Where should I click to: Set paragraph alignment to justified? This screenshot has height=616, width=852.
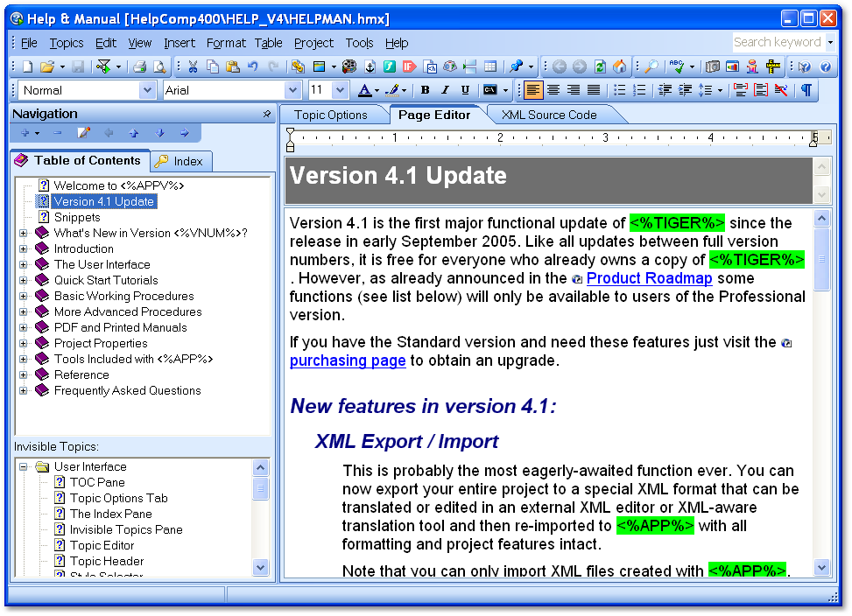click(x=594, y=90)
